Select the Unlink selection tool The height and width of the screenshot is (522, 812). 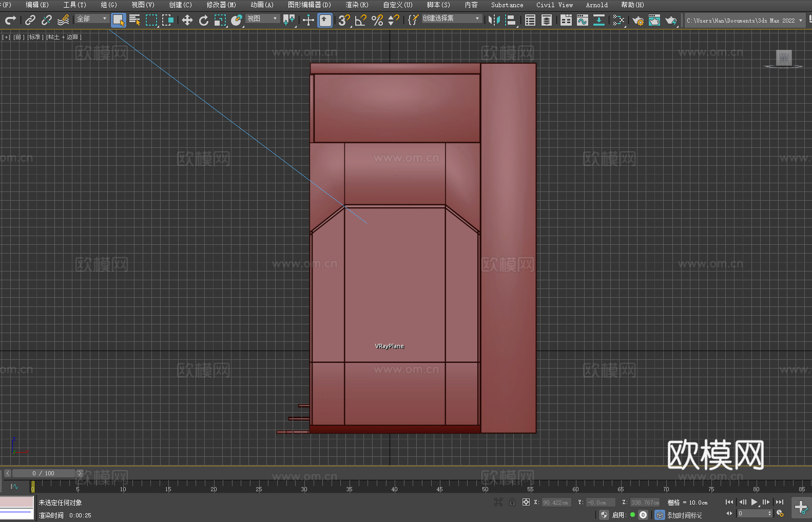(x=47, y=20)
